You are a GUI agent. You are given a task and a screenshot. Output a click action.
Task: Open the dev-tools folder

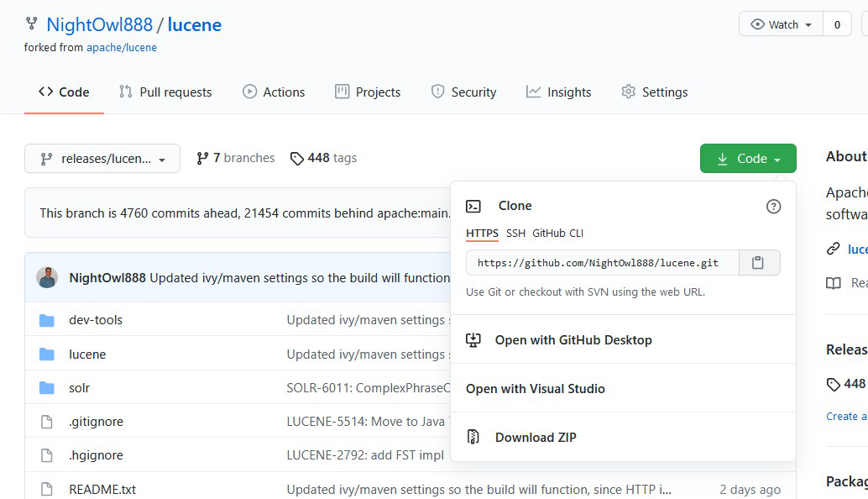[x=96, y=320]
